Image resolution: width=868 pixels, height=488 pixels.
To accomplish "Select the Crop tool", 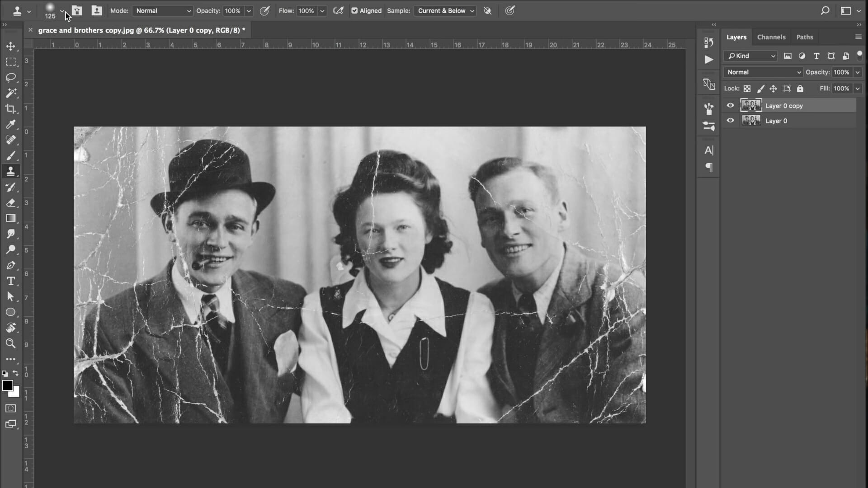I will pos(11,108).
